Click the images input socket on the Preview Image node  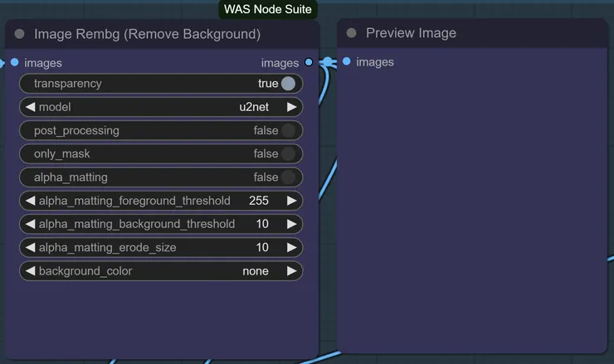coord(347,61)
